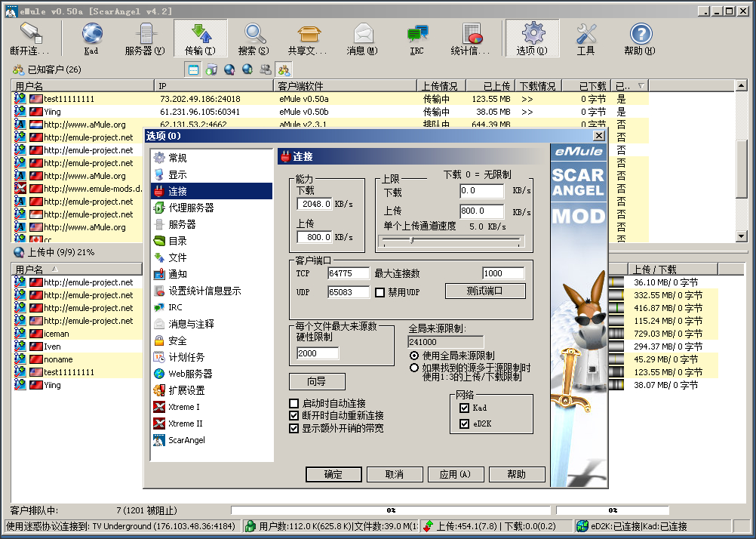
Task: Click the hard limit 2000 field
Action: point(318,353)
